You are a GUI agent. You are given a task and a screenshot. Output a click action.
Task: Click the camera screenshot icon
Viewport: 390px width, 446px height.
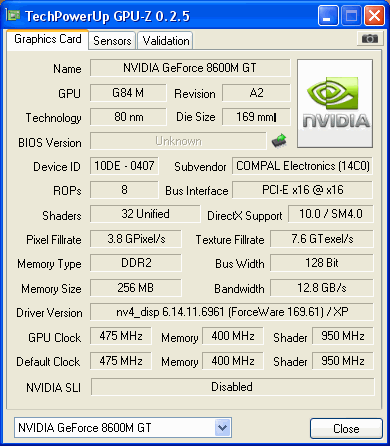[369, 39]
